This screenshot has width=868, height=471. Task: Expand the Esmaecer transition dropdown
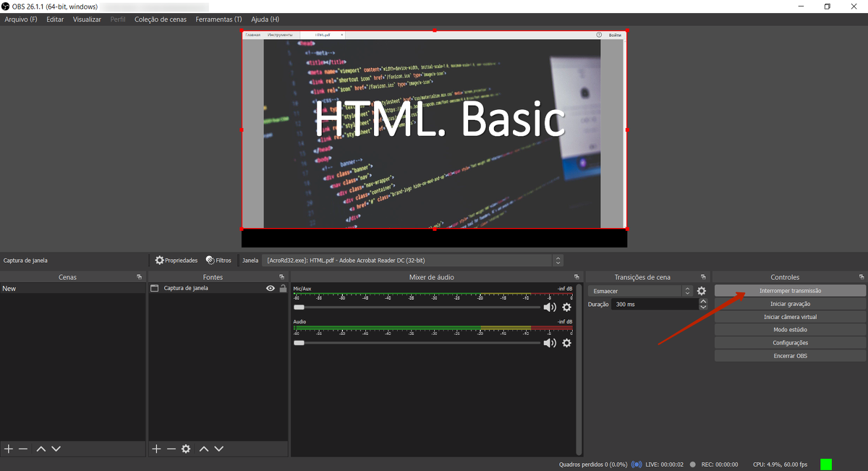(x=687, y=291)
